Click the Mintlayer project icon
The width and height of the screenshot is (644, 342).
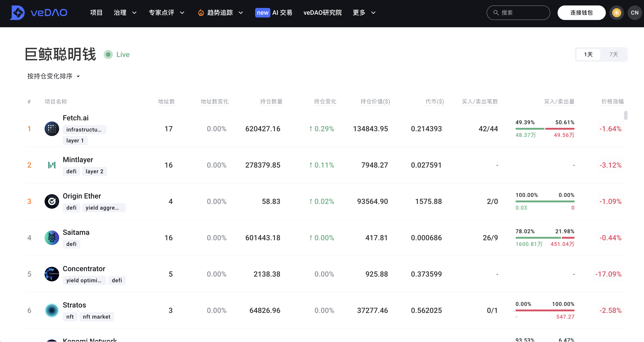[52, 165]
